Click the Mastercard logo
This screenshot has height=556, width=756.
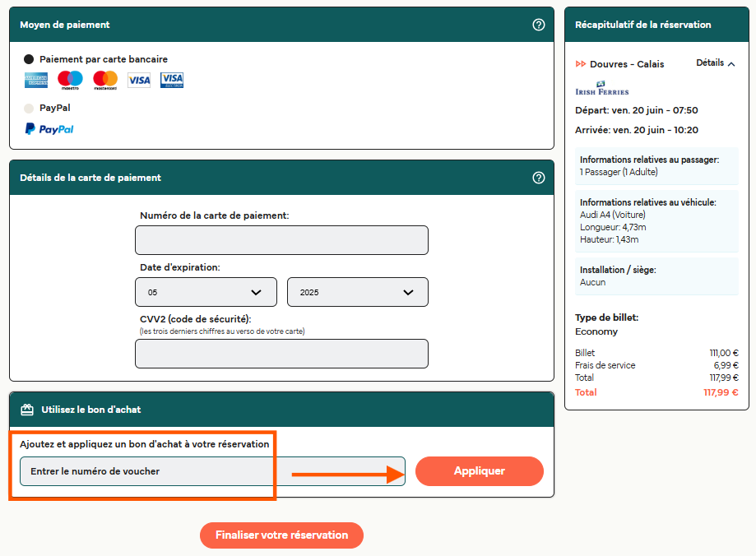click(x=105, y=80)
